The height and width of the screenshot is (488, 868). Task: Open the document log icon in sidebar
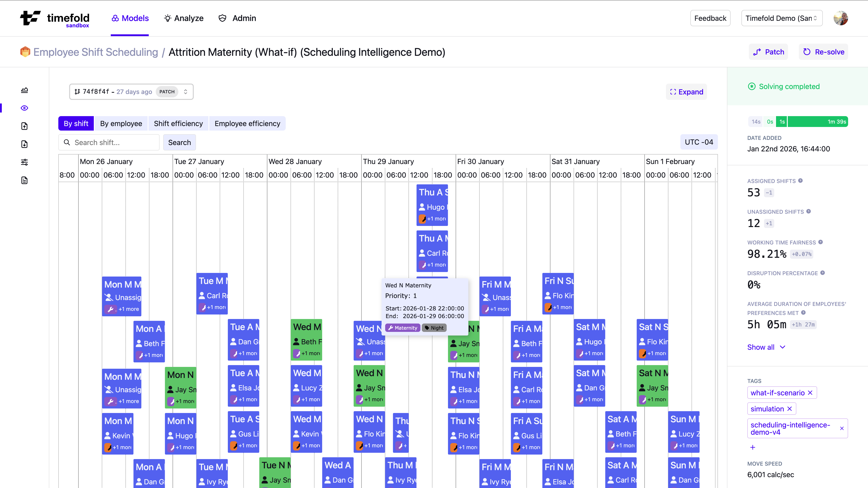click(24, 180)
